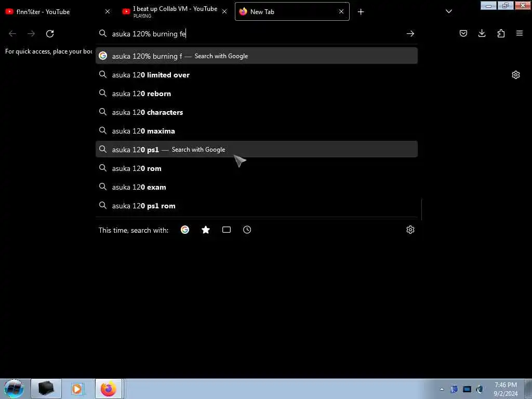Open the volume tray icon
This screenshot has height=399, width=532.
pyautogui.click(x=480, y=389)
